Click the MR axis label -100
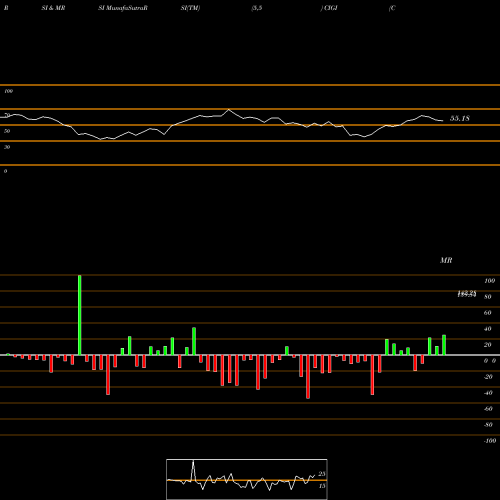 [489, 441]
